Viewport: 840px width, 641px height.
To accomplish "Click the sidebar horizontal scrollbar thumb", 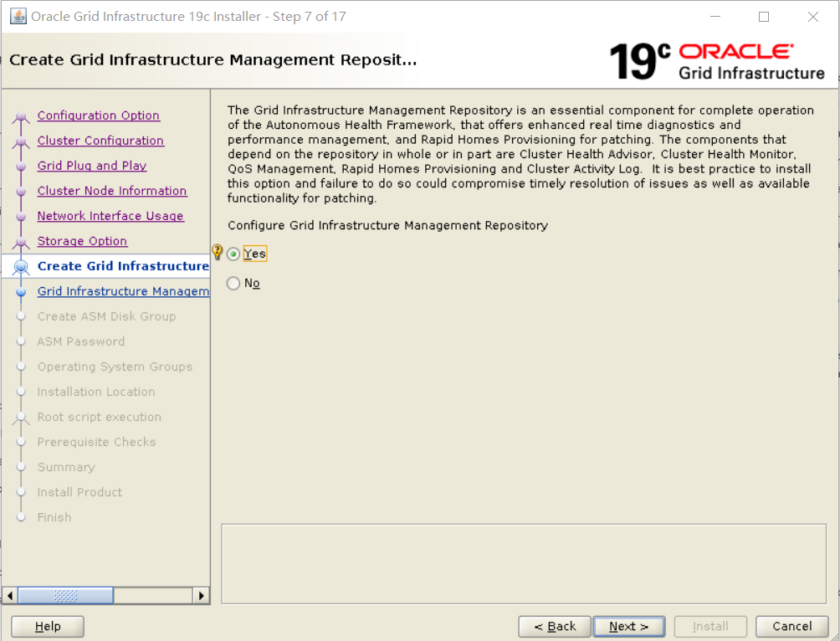I will 65,596.
